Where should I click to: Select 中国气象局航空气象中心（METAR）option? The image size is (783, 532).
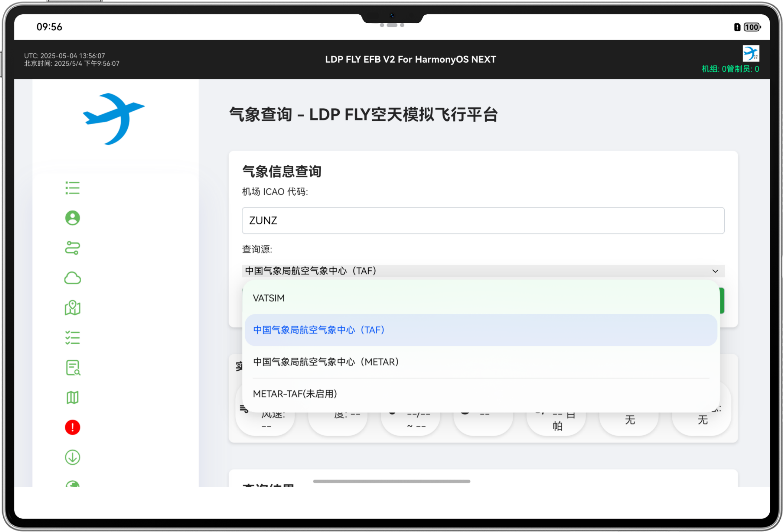click(x=325, y=362)
